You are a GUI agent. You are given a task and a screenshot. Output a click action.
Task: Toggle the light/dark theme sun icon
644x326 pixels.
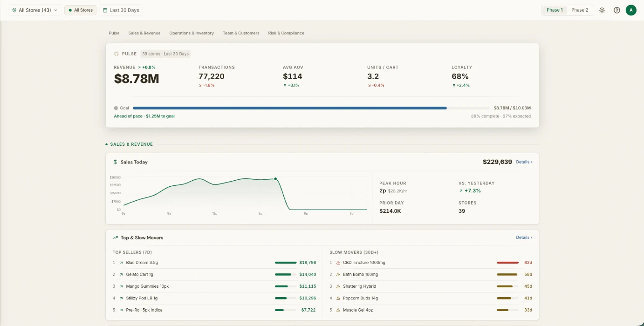[x=602, y=10]
